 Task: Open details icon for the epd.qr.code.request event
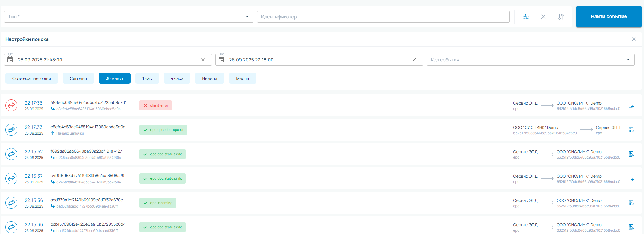tap(631, 130)
